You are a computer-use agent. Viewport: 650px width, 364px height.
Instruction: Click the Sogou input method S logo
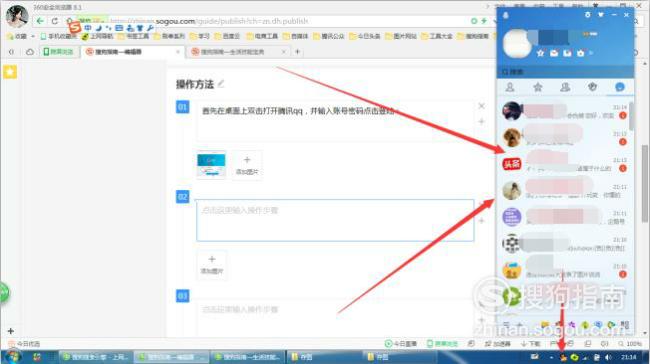click(x=75, y=27)
